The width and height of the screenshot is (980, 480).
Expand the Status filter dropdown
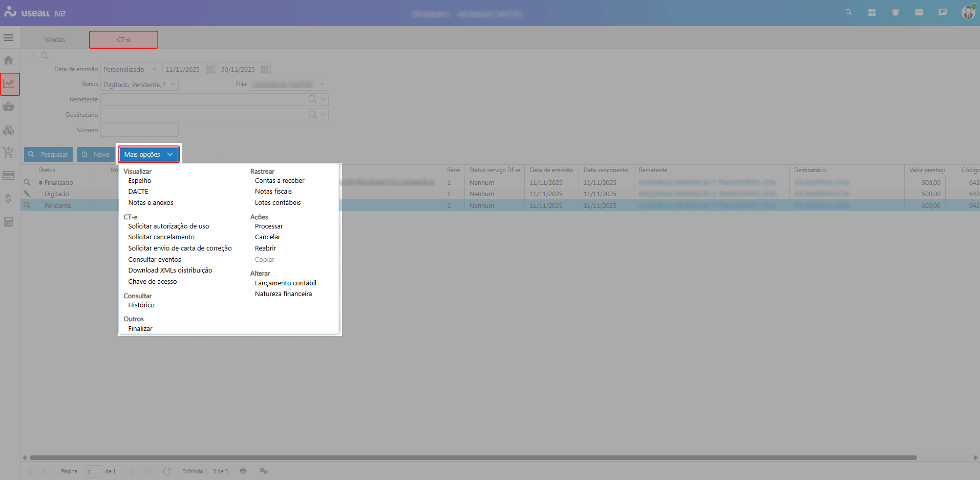pyautogui.click(x=173, y=85)
